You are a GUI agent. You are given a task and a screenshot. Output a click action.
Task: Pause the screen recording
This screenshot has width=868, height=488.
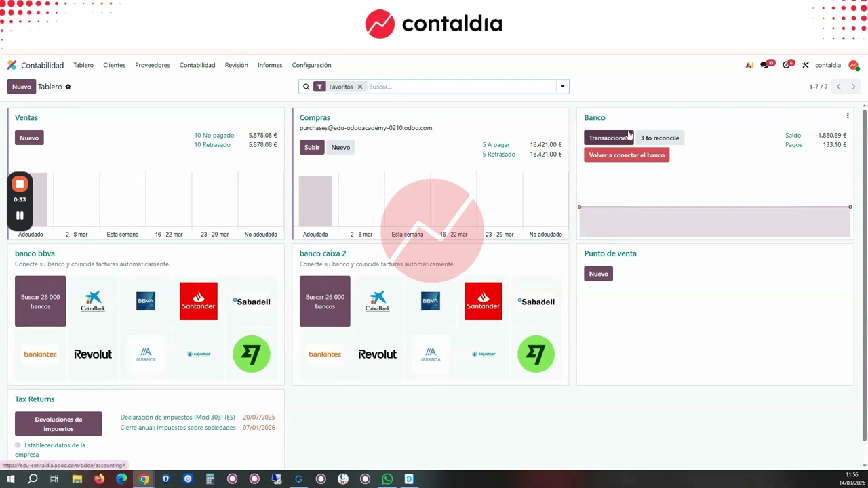(20, 216)
